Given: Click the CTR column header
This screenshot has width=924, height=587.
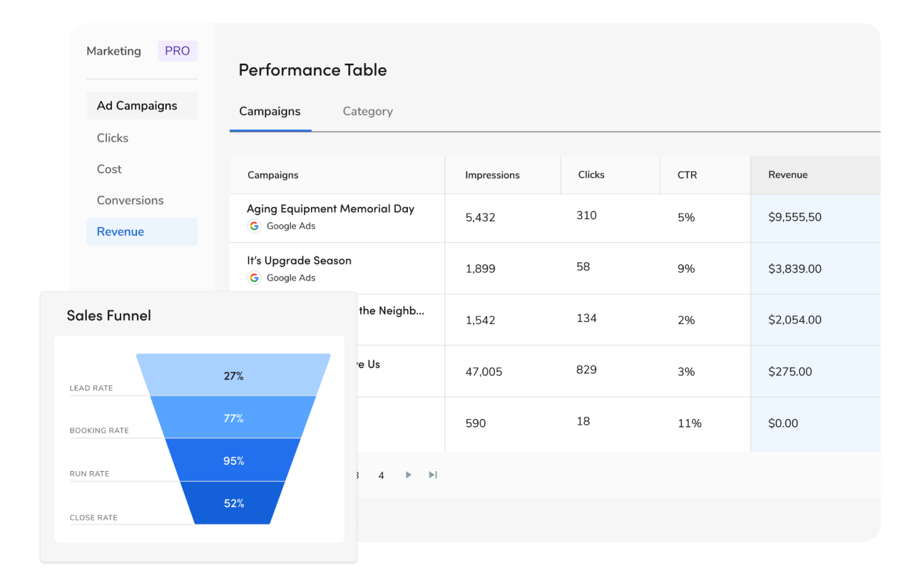Looking at the screenshot, I should point(686,175).
